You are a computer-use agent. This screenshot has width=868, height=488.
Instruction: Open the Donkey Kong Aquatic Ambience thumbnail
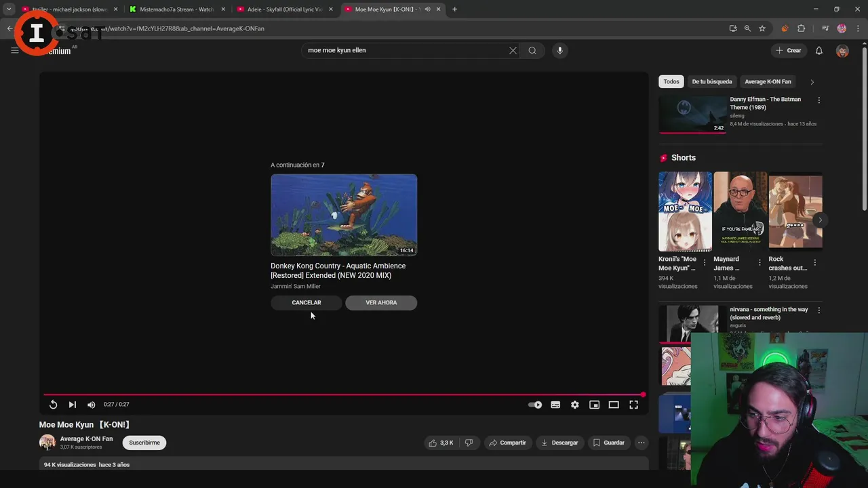click(x=344, y=215)
